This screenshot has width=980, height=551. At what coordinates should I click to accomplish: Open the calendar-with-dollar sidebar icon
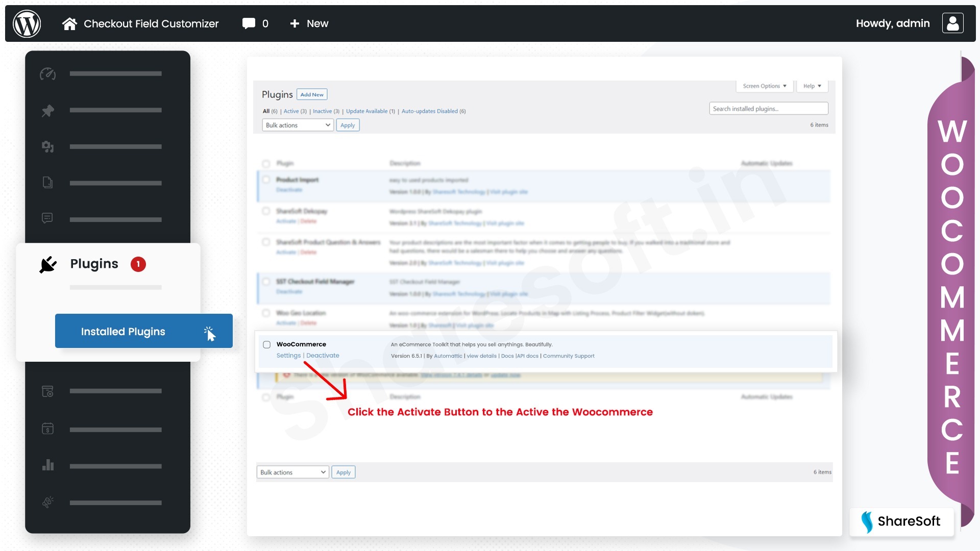coord(47,429)
